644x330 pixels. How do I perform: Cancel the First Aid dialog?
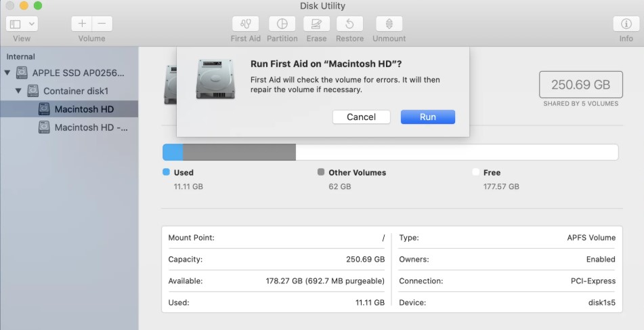click(361, 117)
